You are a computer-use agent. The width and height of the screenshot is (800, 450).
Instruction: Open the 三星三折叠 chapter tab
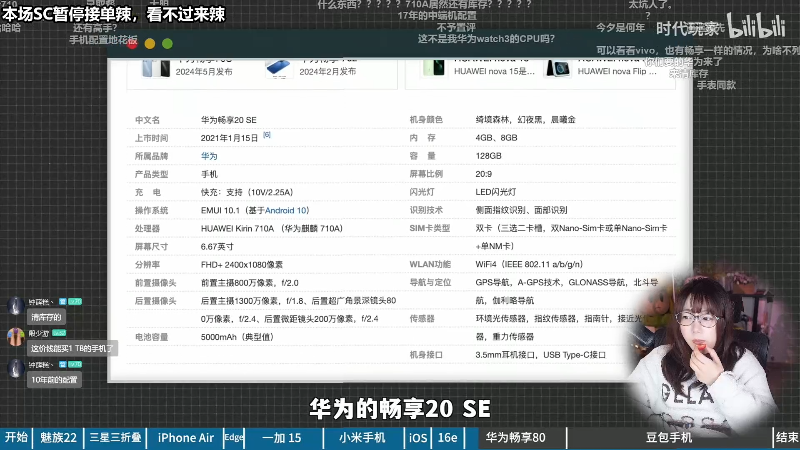pyautogui.click(x=115, y=438)
